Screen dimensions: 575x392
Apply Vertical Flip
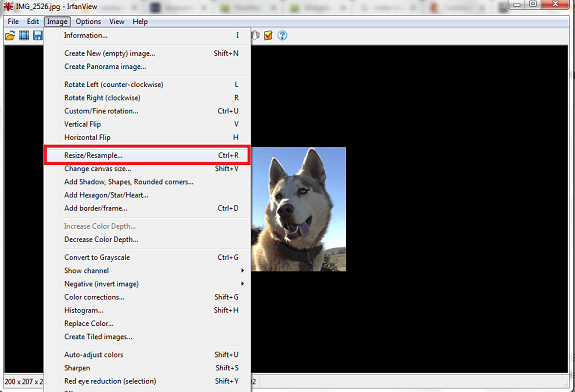coord(147,124)
